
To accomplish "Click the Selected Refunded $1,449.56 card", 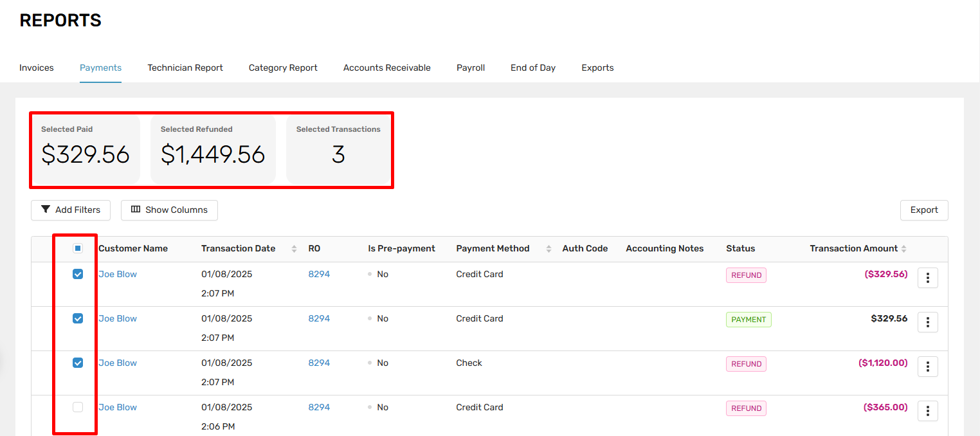I will (x=213, y=149).
